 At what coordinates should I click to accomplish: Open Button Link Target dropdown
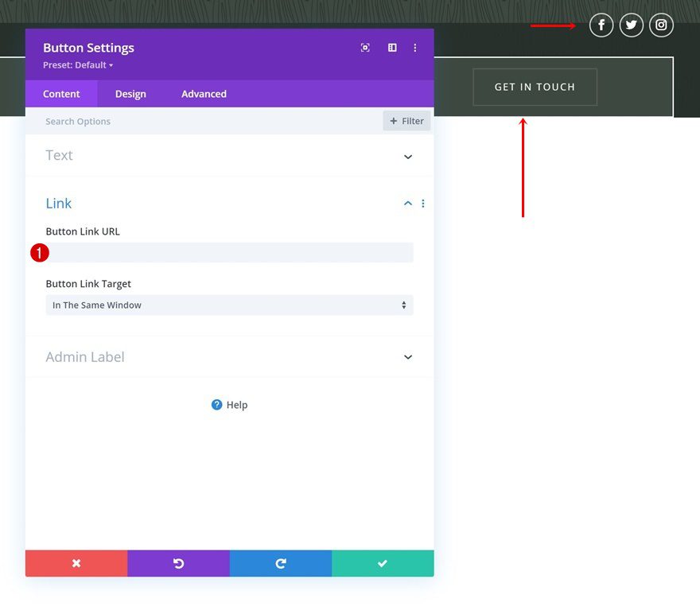pyautogui.click(x=229, y=305)
